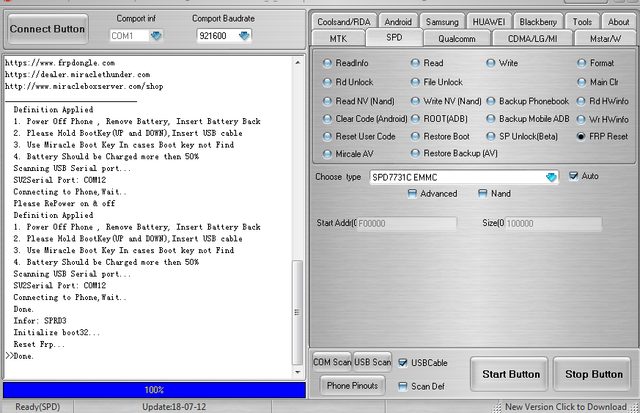Switch to the Qualcomm tab
This screenshot has height=413, width=640.
[457, 38]
